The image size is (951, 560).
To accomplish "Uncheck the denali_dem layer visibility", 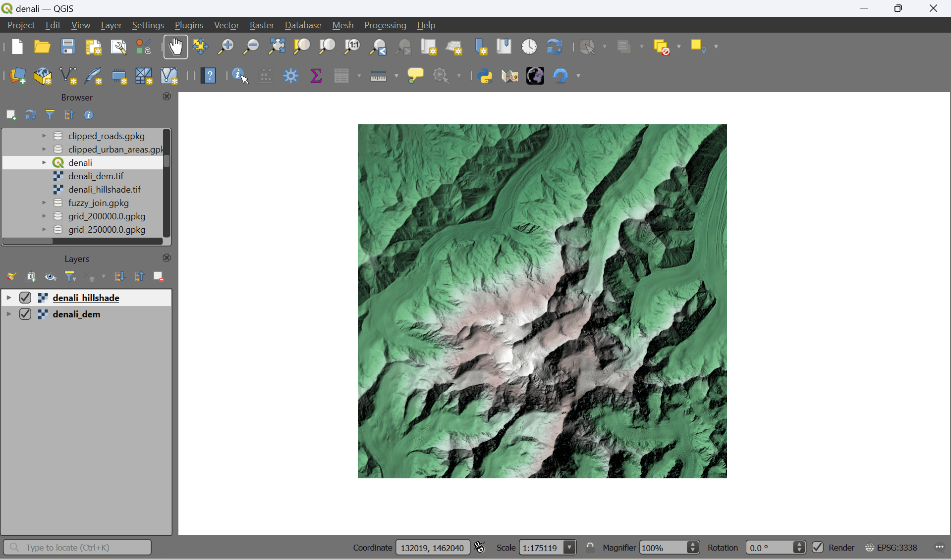I will (25, 314).
